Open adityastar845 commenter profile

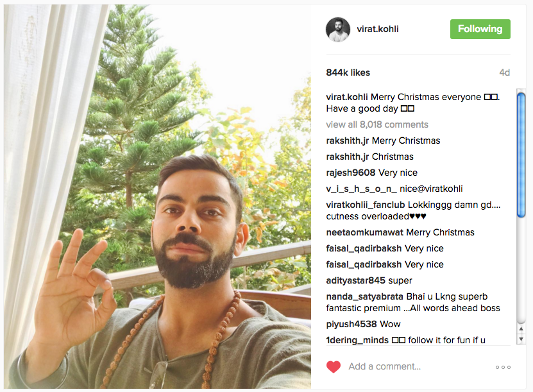(x=355, y=280)
